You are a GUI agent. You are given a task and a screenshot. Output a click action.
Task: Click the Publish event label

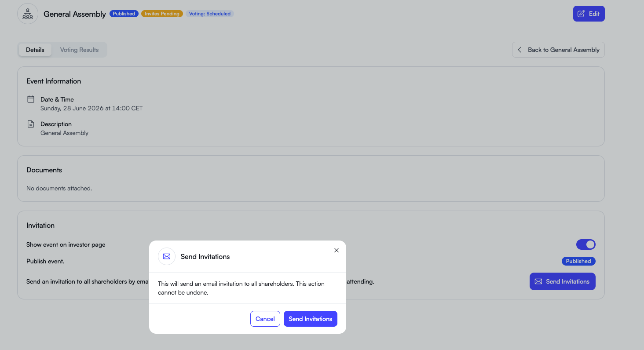point(45,261)
